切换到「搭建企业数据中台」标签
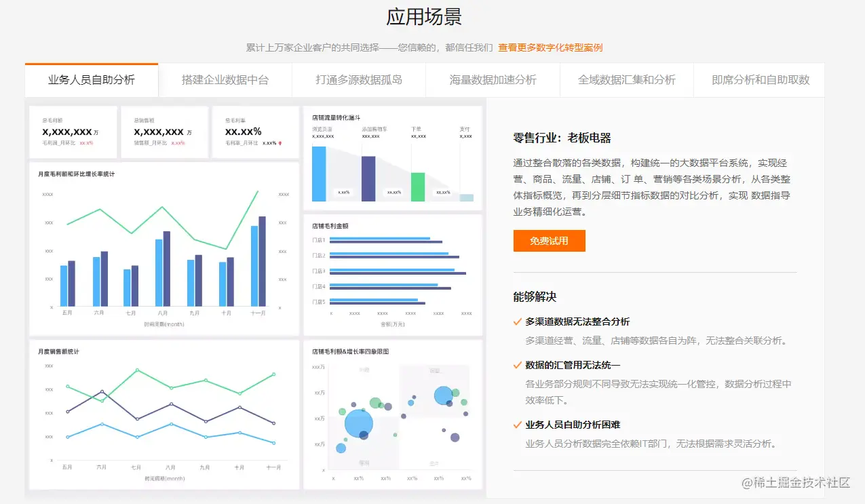This screenshot has width=865, height=504. [x=224, y=80]
